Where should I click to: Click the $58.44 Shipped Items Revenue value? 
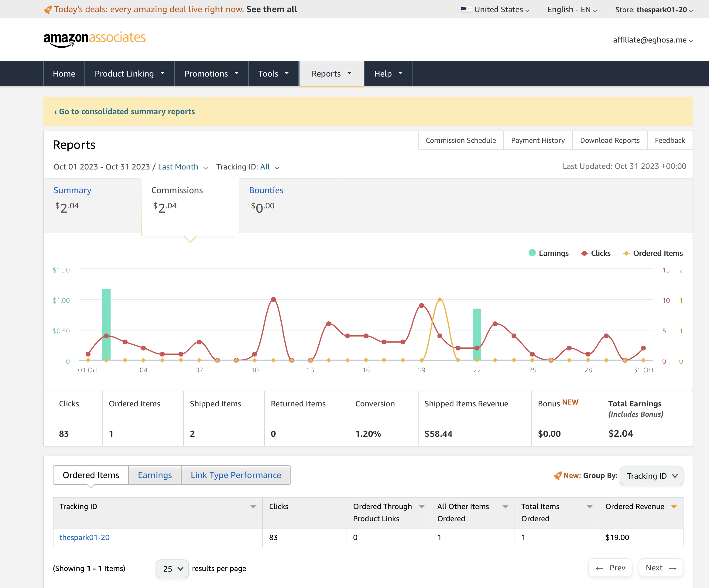point(438,434)
